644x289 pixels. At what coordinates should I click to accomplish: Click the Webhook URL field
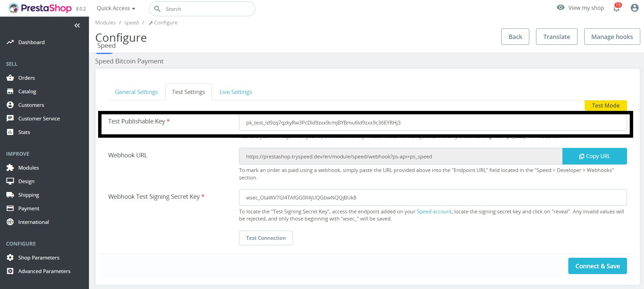point(401,156)
